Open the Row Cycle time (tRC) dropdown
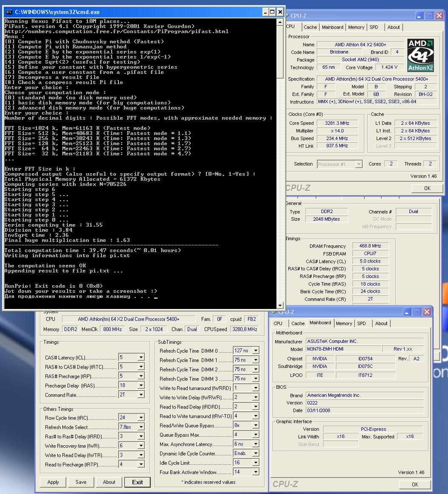The image size is (448, 494). [x=141, y=418]
